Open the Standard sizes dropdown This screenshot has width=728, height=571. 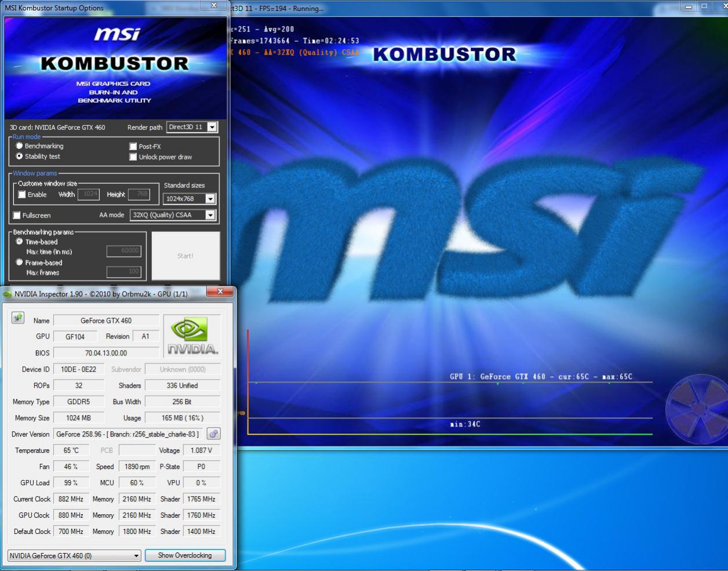[190, 199]
